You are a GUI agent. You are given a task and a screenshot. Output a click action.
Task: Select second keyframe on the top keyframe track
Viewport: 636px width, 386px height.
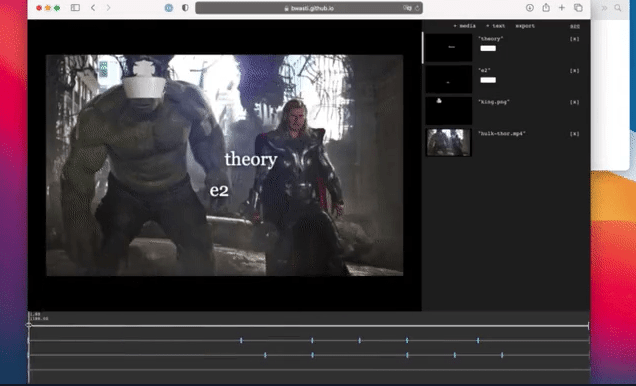pyautogui.click(x=312, y=341)
